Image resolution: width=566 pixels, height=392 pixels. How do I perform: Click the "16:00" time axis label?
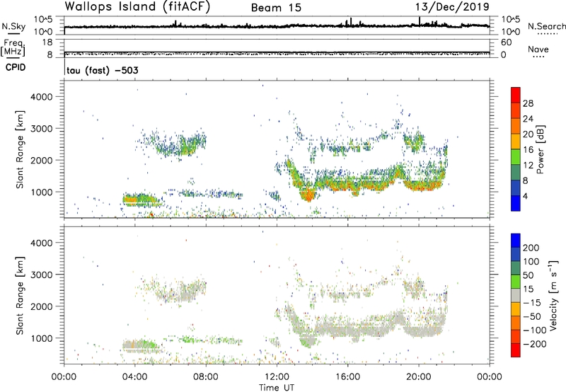[x=347, y=377]
